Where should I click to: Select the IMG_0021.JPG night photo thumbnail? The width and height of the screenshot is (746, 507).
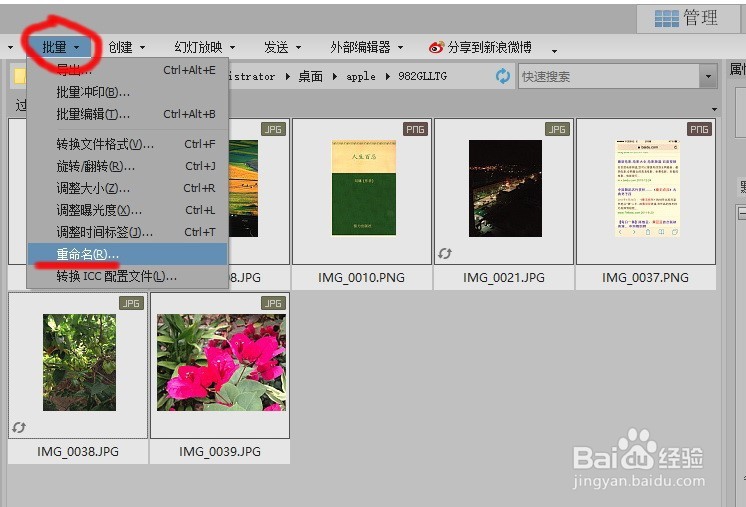pos(505,188)
